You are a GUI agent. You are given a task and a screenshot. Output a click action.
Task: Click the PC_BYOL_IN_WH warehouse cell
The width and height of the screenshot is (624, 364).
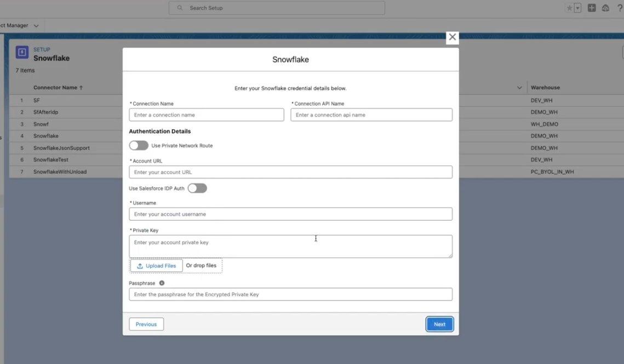point(552,172)
